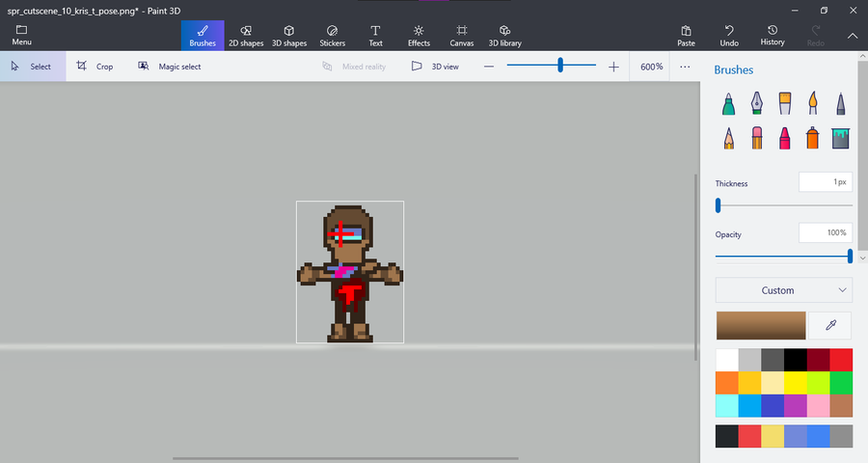The image size is (868, 463).
Task: Choose the tan brown palette swatch
Action: pyautogui.click(x=841, y=405)
